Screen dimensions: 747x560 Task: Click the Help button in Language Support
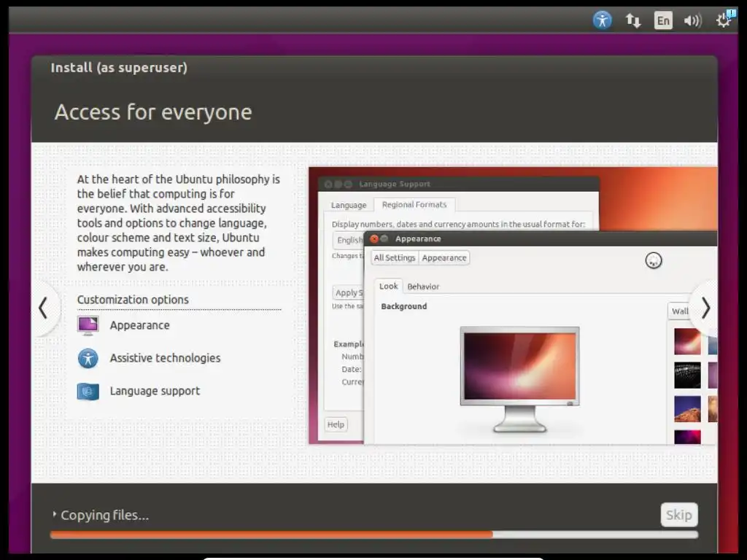click(x=336, y=424)
